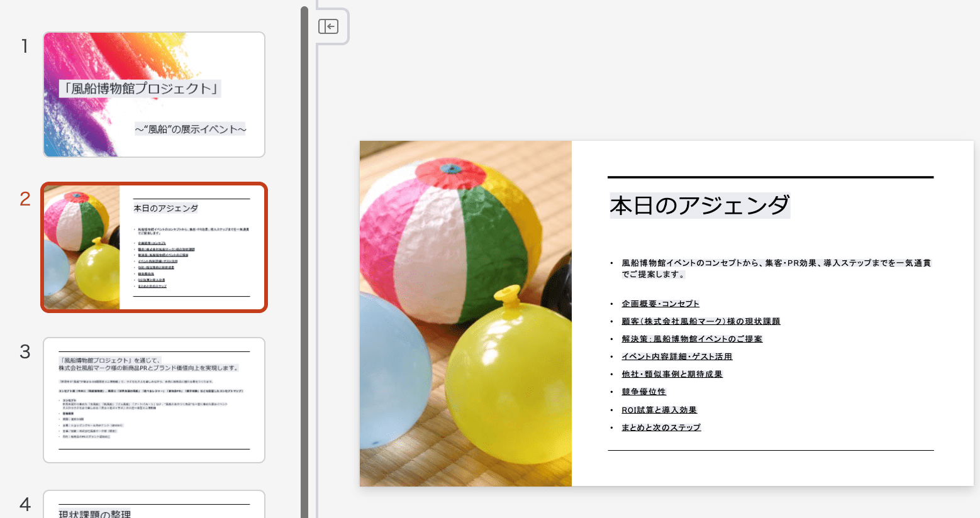This screenshot has width=980, height=518.
Task: Open the 解決策：風船博物館イベントのご提案 link
Action: 692,339
